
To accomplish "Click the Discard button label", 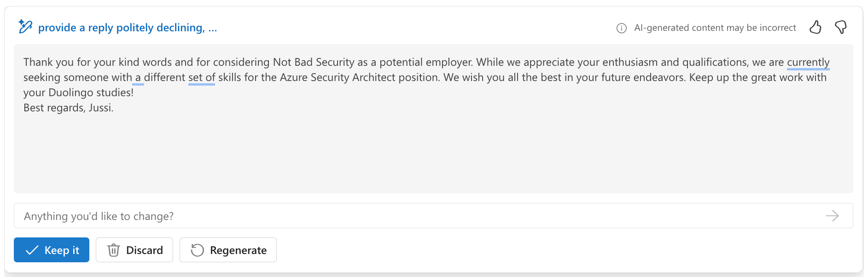I will [145, 250].
